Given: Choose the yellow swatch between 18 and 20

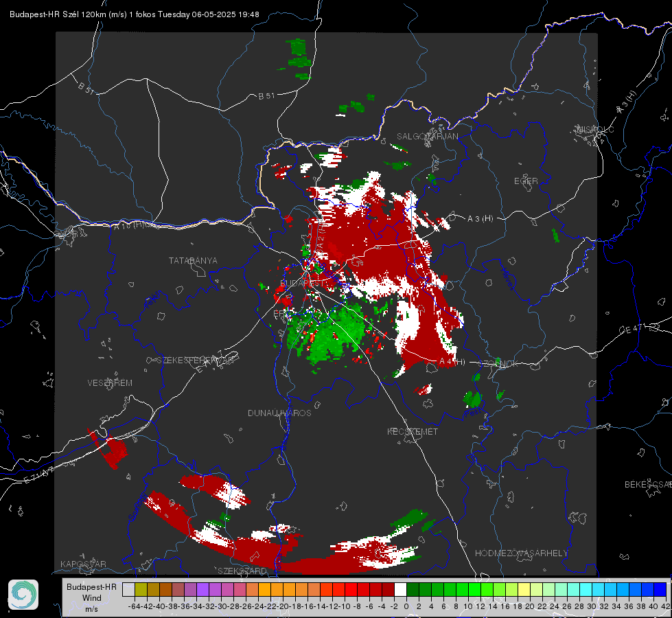Looking at the screenshot, I should coord(524,589).
